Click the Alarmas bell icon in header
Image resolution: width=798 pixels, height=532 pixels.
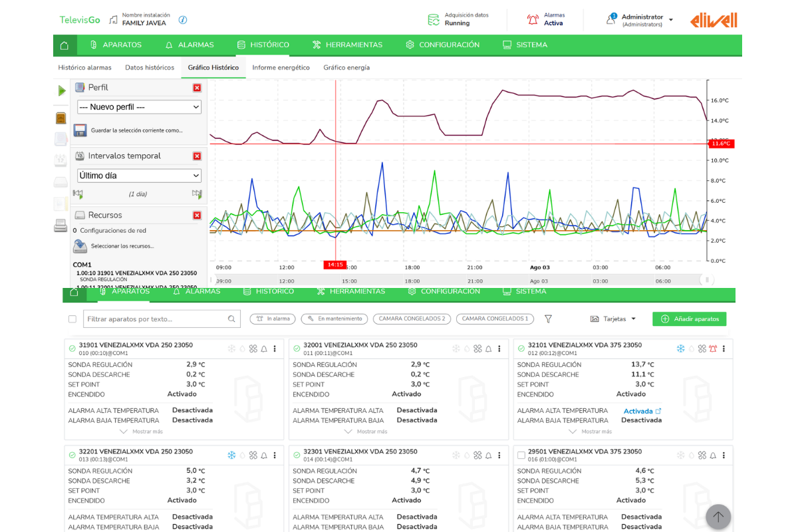(x=533, y=20)
